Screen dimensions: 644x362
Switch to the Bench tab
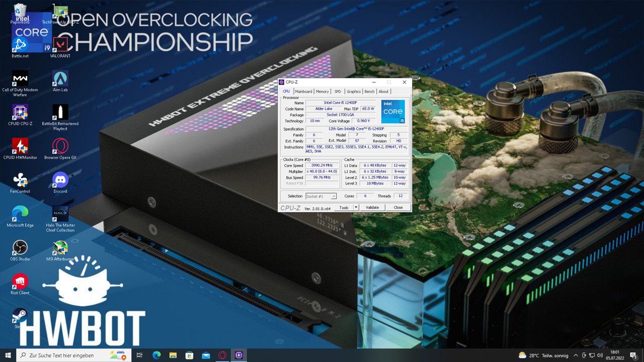pos(369,92)
